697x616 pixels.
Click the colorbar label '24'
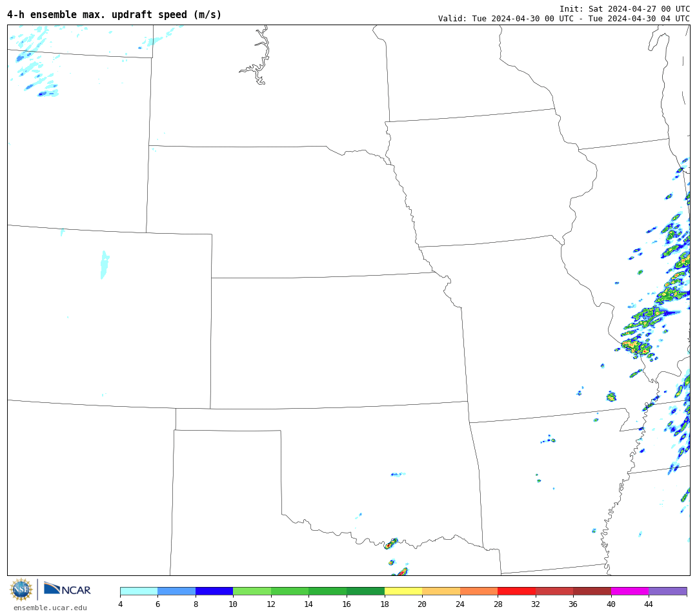460,604
